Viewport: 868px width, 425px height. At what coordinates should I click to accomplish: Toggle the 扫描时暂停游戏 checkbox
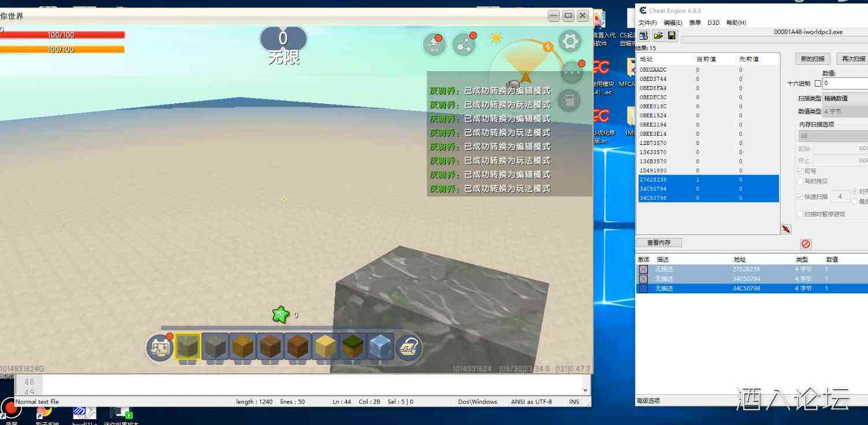(x=800, y=214)
